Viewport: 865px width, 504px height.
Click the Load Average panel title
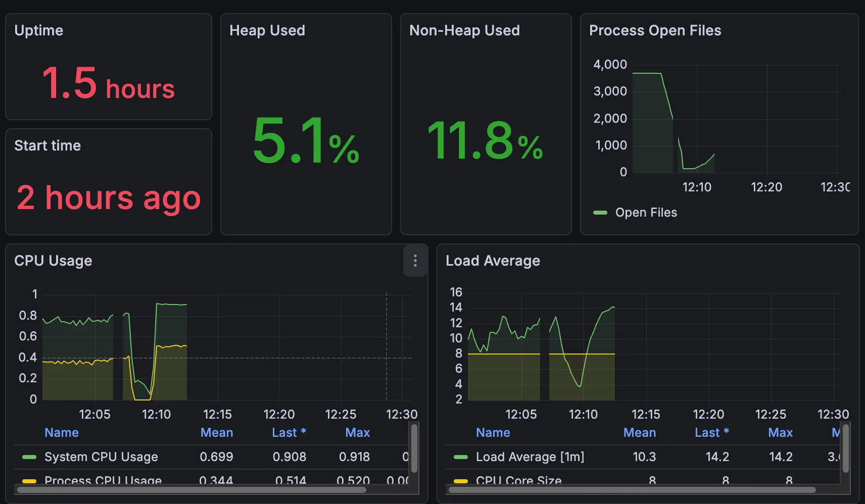pyautogui.click(x=493, y=261)
